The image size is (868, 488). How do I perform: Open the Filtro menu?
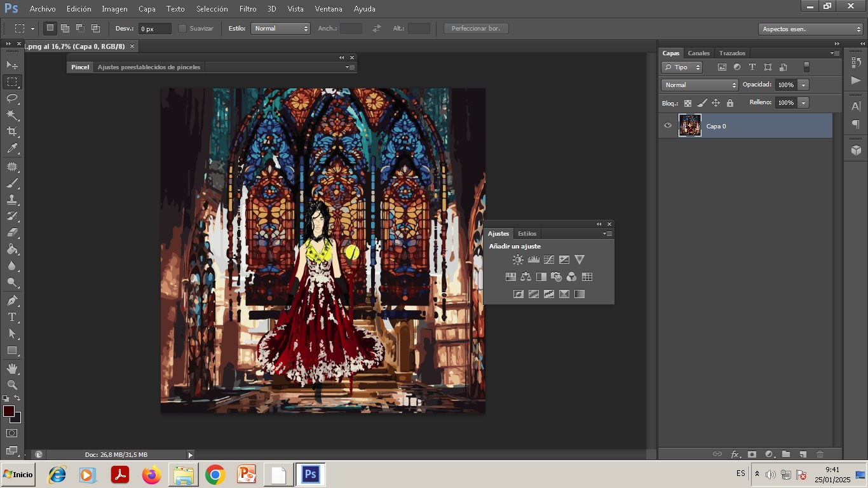tap(248, 9)
